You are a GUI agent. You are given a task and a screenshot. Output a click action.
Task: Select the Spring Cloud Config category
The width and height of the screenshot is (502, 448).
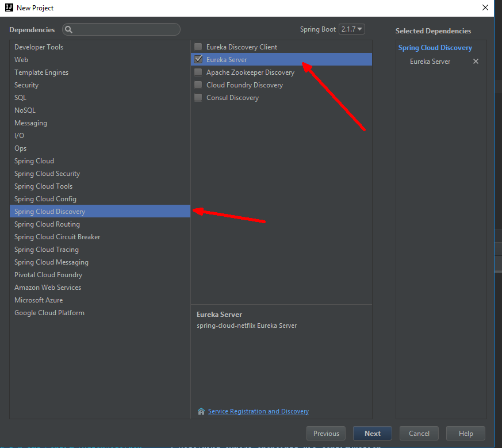pos(45,198)
